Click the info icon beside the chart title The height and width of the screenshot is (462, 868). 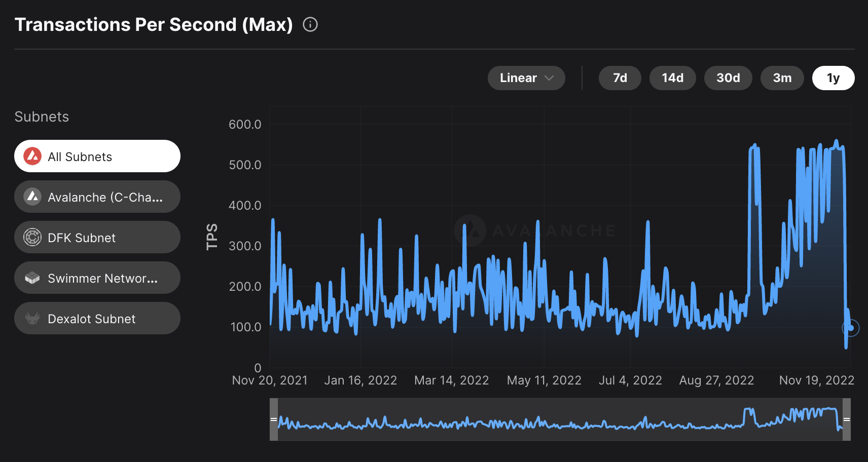pyautogui.click(x=310, y=24)
